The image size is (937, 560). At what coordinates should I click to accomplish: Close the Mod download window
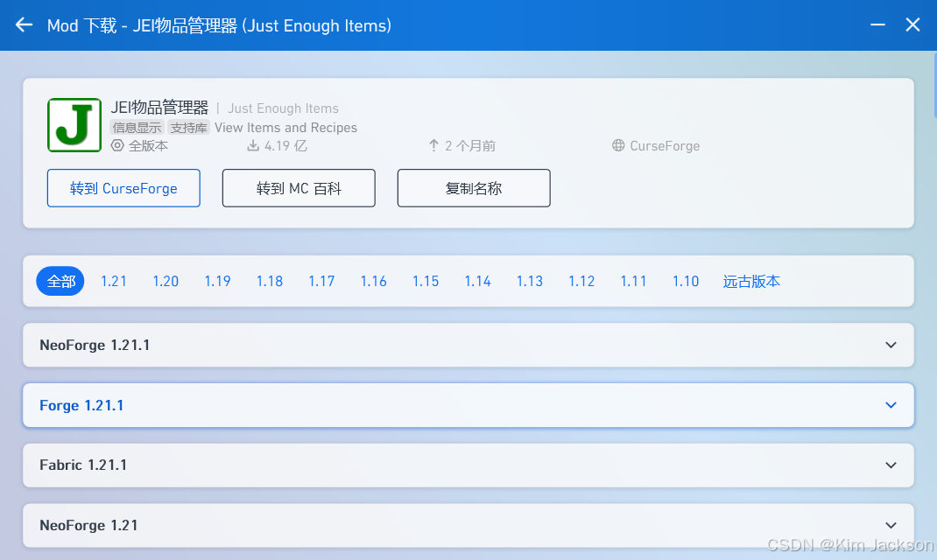(912, 25)
